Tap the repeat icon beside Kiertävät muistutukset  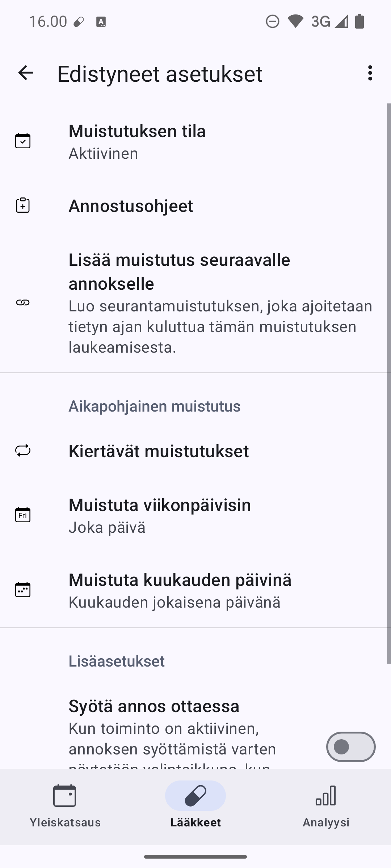pyautogui.click(x=23, y=451)
